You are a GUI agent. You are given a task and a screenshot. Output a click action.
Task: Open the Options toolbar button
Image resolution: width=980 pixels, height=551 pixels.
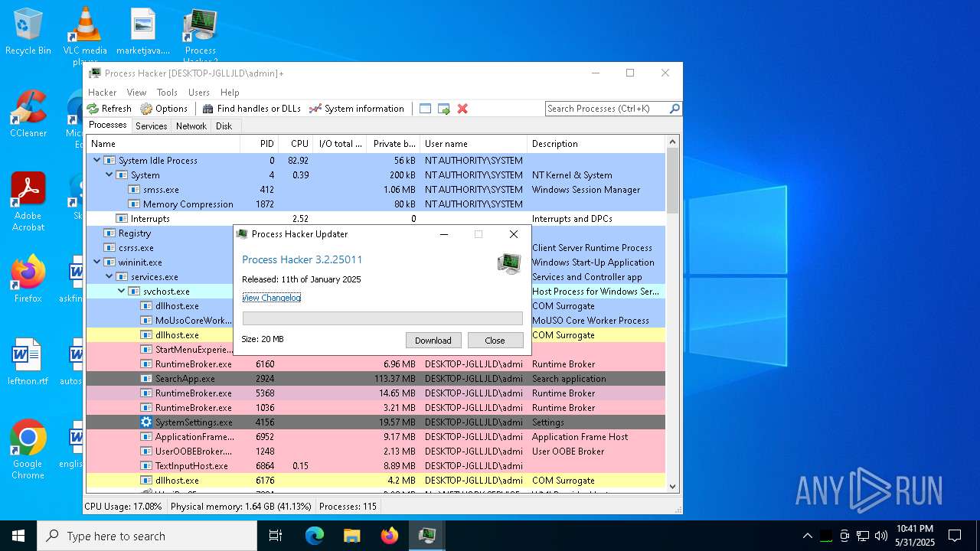click(x=164, y=109)
